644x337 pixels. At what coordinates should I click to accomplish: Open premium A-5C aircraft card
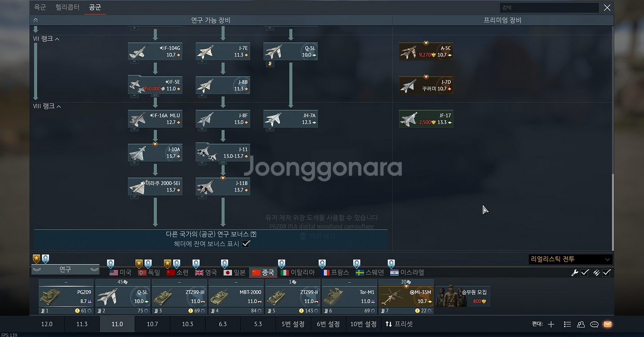[x=426, y=51]
